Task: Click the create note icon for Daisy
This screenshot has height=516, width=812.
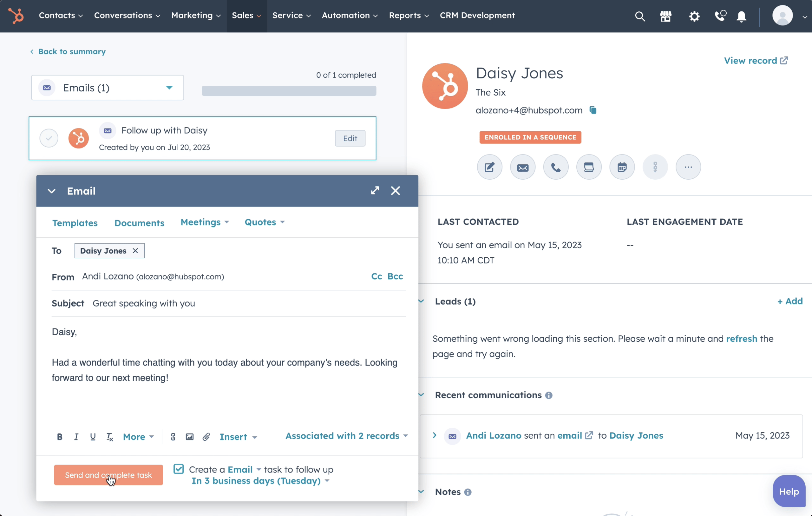Action: pyautogui.click(x=489, y=167)
